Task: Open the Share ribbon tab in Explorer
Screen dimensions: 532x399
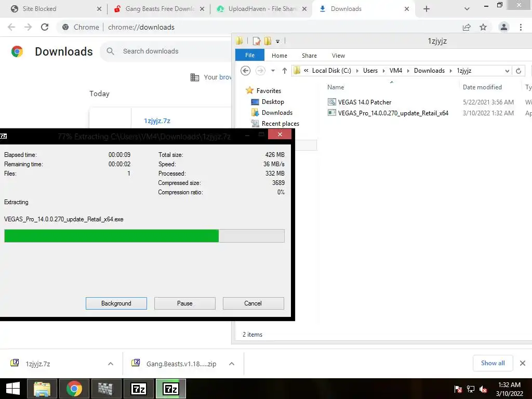Action: [309, 56]
